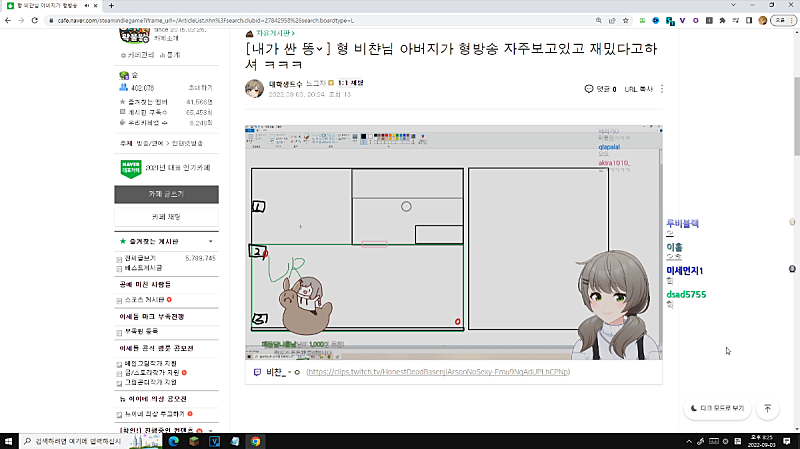Open the 스포츠 게시판 board

144,300
